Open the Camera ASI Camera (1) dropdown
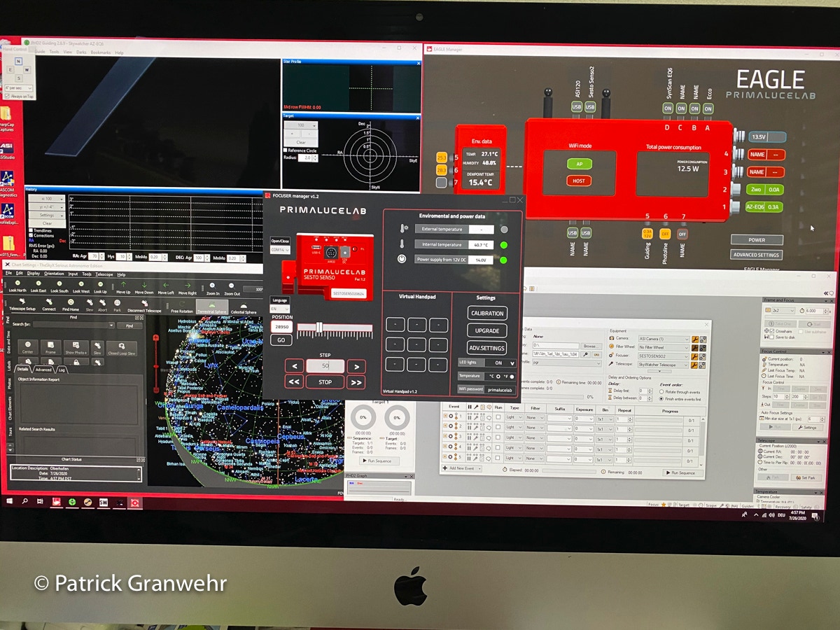Screen dimensions: 840x630 coord(663,339)
